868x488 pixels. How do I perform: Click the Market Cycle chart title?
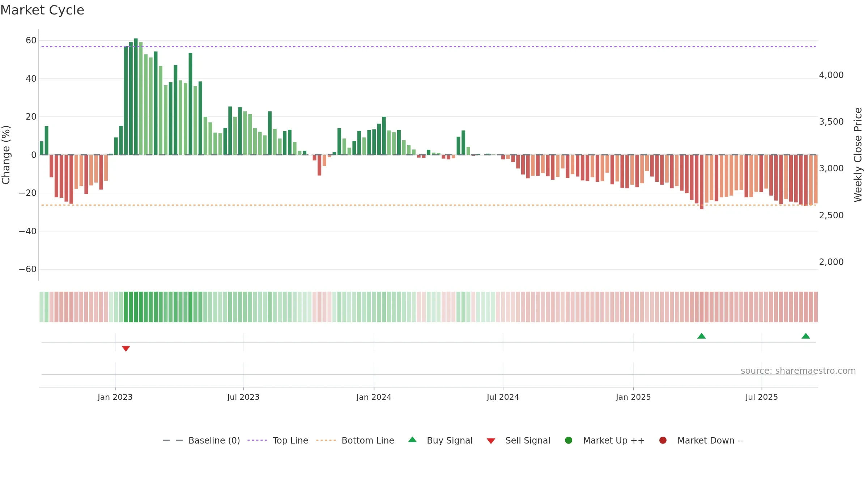click(42, 10)
